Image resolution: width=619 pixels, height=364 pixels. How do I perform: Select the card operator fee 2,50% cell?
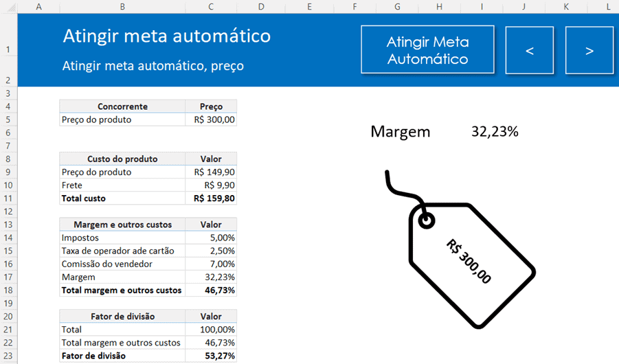pyautogui.click(x=211, y=251)
